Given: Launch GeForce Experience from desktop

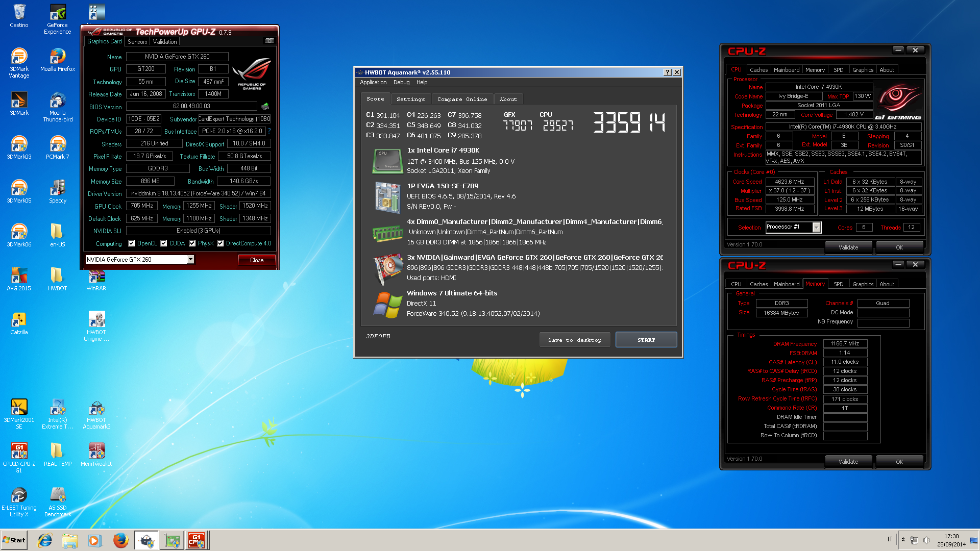Looking at the screenshot, I should tap(58, 18).
